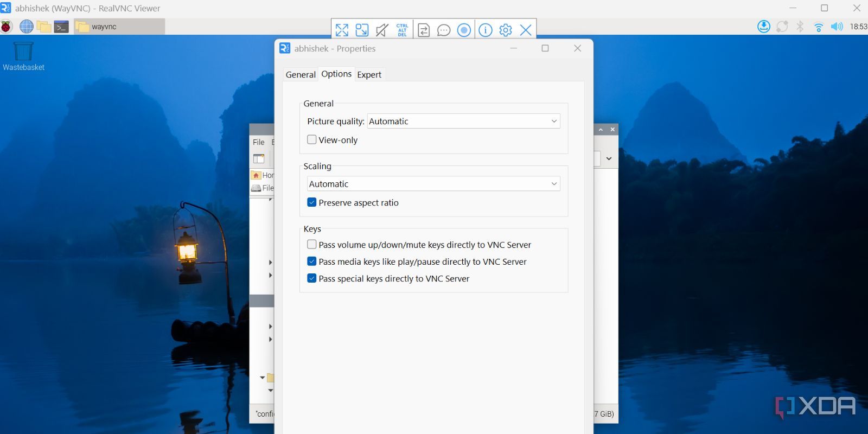This screenshot has height=434, width=868.
Task: Switch to the General tab
Action: pos(301,74)
